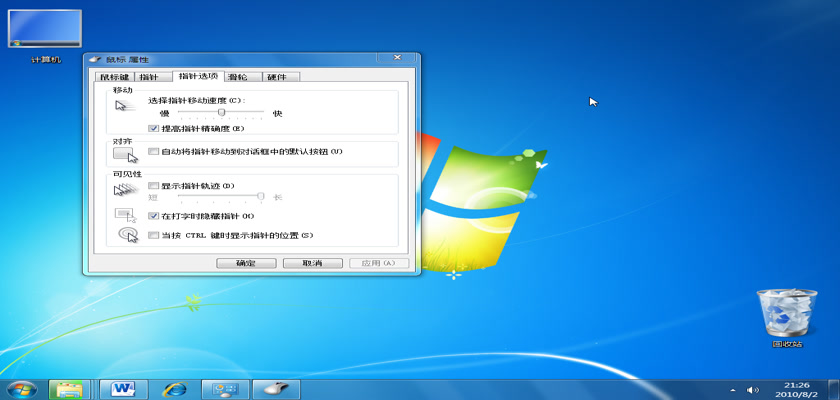This screenshot has height=400, width=840.
Task: Click the Windows Start orb
Action: tap(21, 389)
